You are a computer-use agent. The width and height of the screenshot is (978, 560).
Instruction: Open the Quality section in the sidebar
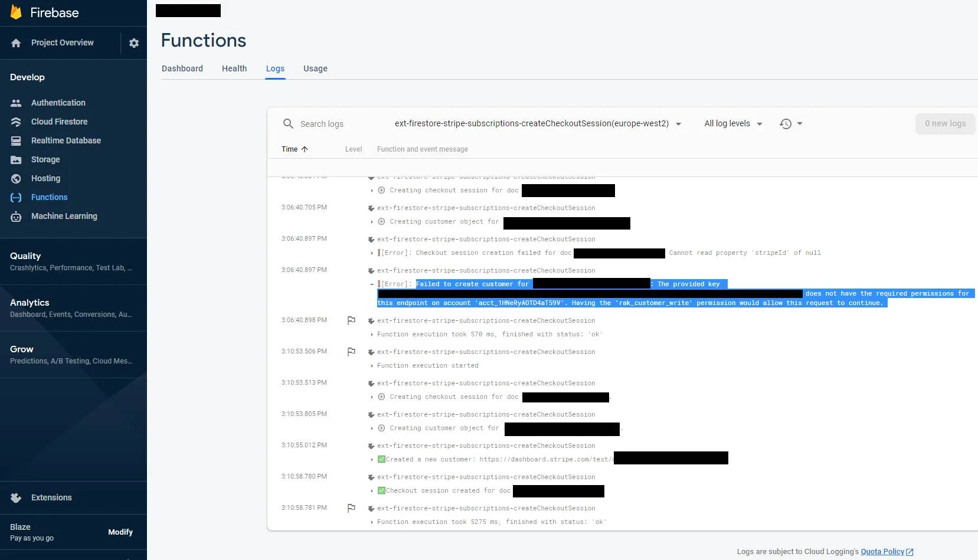[73, 261]
